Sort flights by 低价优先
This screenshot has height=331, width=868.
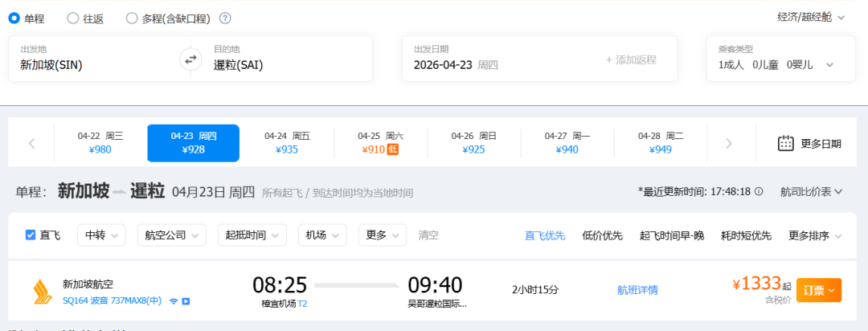(x=602, y=235)
